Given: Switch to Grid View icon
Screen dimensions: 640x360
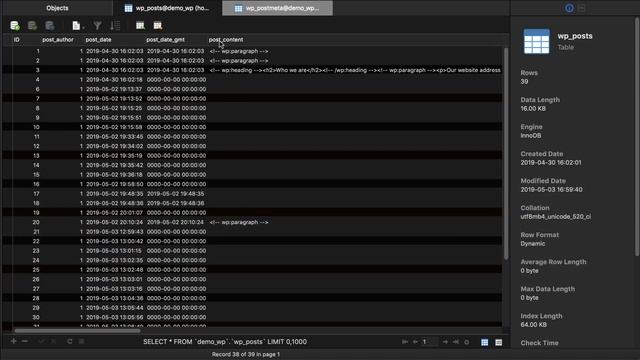Looking at the screenshot, I should pos(484,342).
